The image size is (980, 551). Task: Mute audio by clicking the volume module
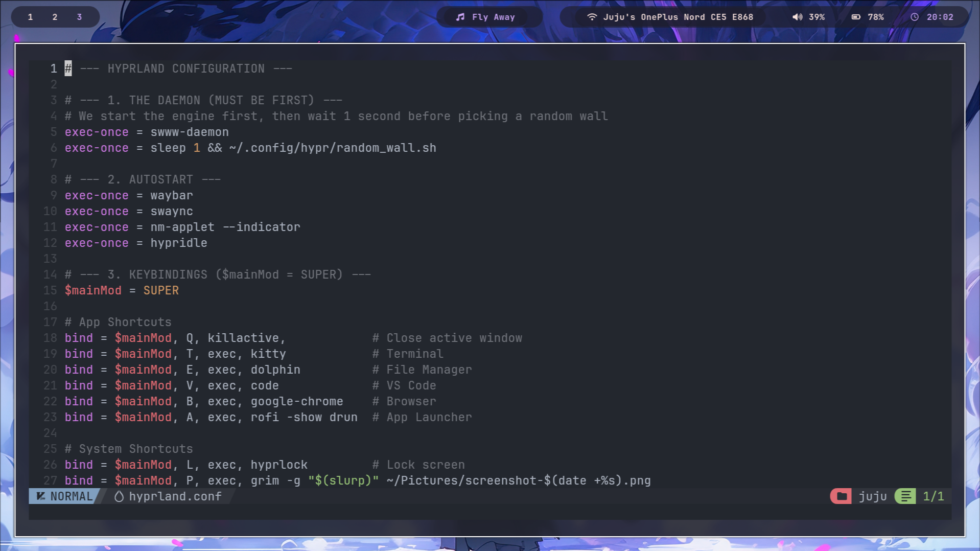point(809,17)
